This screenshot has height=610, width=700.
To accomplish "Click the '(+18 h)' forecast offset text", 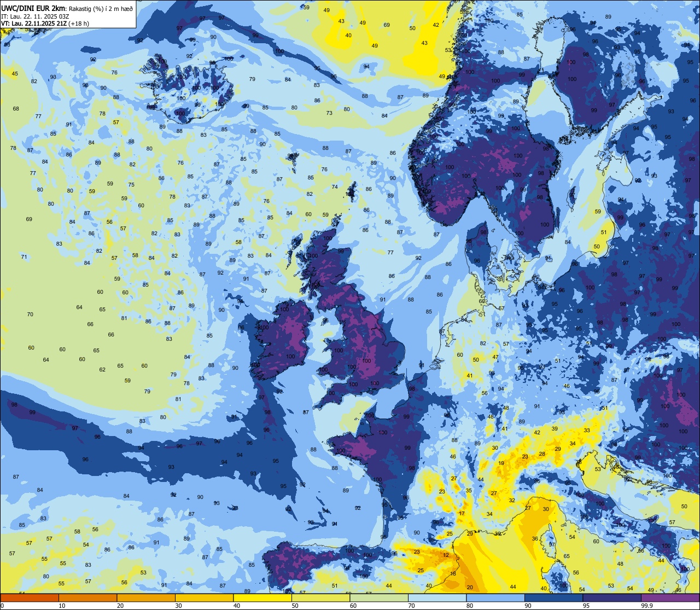I will pyautogui.click(x=80, y=24).
